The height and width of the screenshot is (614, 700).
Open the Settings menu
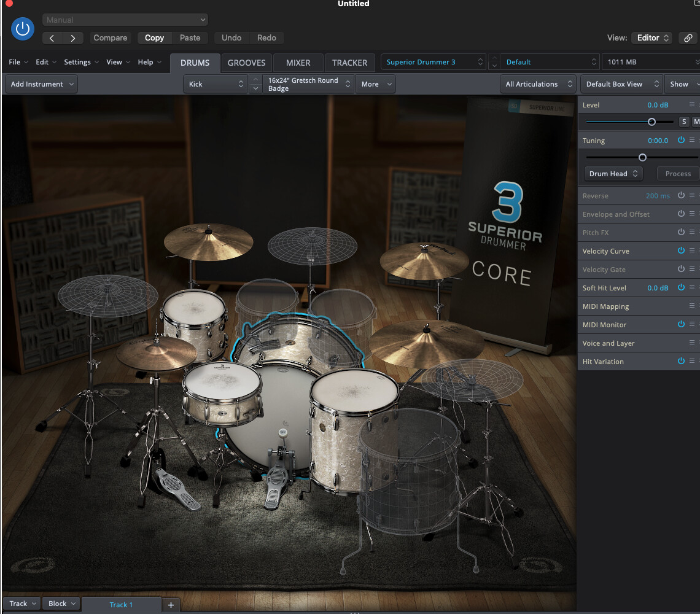(x=81, y=62)
